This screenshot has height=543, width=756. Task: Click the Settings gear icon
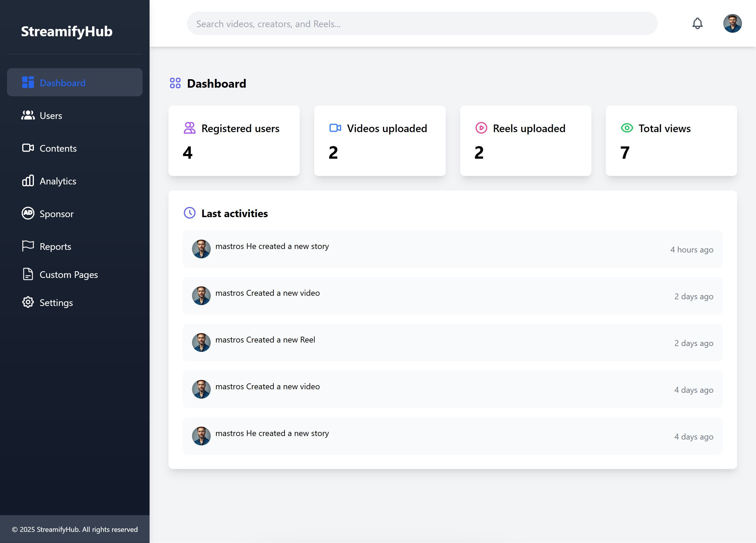[28, 302]
